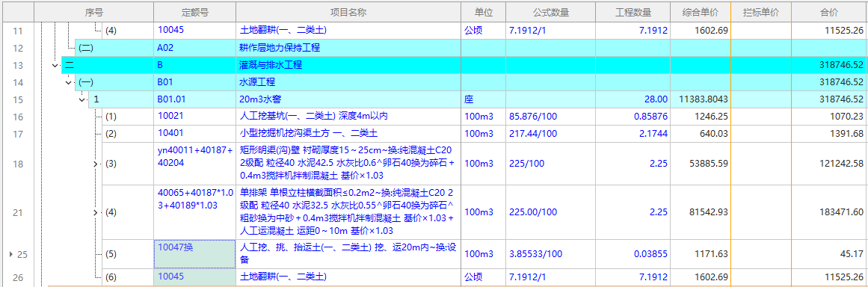Select the 定额号 column header
Screen dimensions: 868x287
(x=195, y=12)
